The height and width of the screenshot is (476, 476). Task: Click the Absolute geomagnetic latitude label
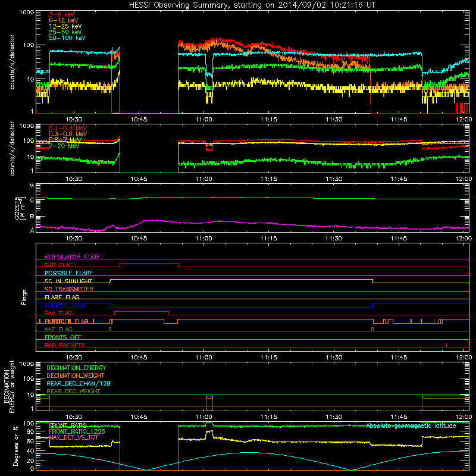click(411, 425)
